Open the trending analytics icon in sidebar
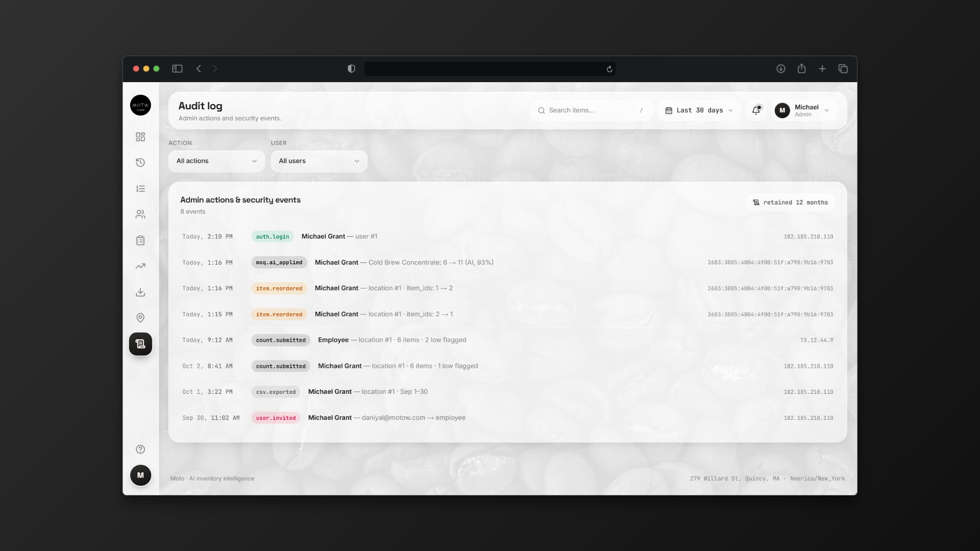This screenshot has height=551, width=980. click(x=140, y=266)
